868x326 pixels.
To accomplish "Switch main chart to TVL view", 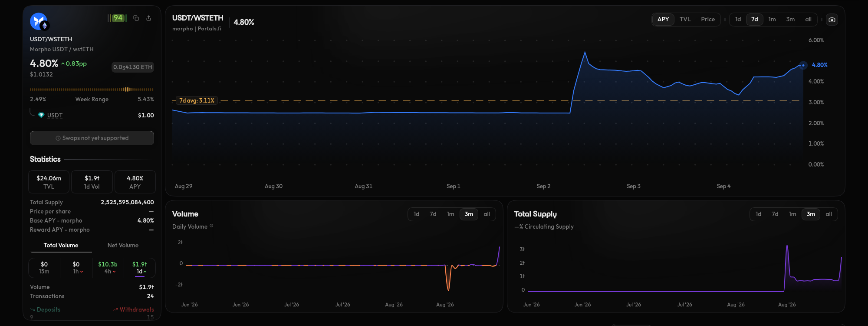I will point(685,20).
